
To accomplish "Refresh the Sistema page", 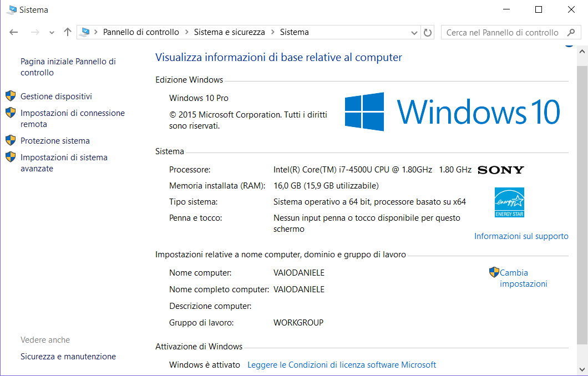I will pyautogui.click(x=428, y=33).
